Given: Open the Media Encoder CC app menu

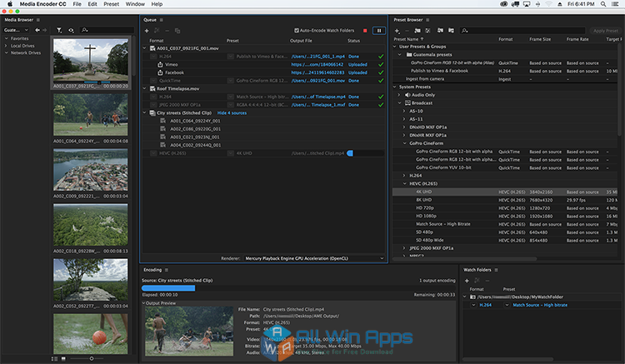Looking at the screenshot, I should tap(43, 4).
